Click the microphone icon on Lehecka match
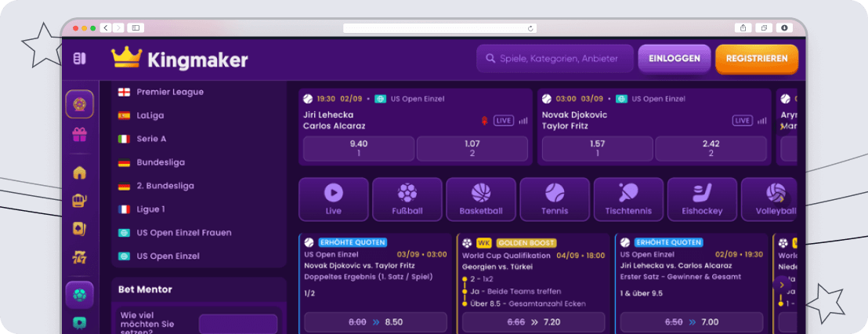The width and height of the screenshot is (868, 334). click(x=484, y=121)
